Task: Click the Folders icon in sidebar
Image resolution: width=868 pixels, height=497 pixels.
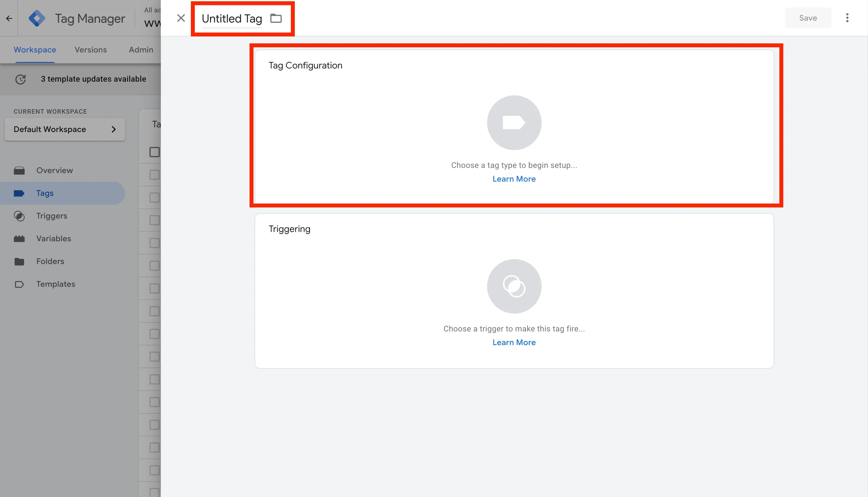Action: (19, 261)
